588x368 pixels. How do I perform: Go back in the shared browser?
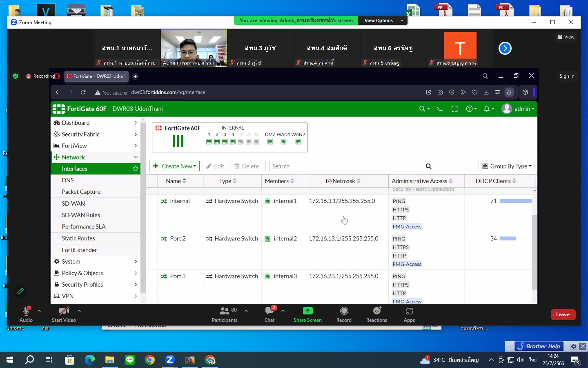[x=57, y=92]
